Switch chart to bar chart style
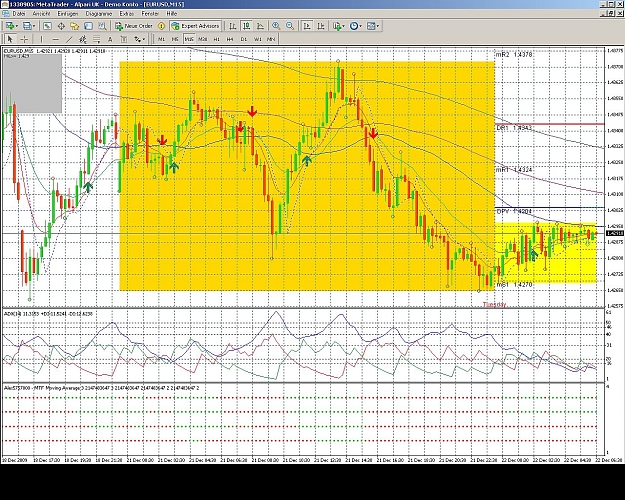 [233, 26]
